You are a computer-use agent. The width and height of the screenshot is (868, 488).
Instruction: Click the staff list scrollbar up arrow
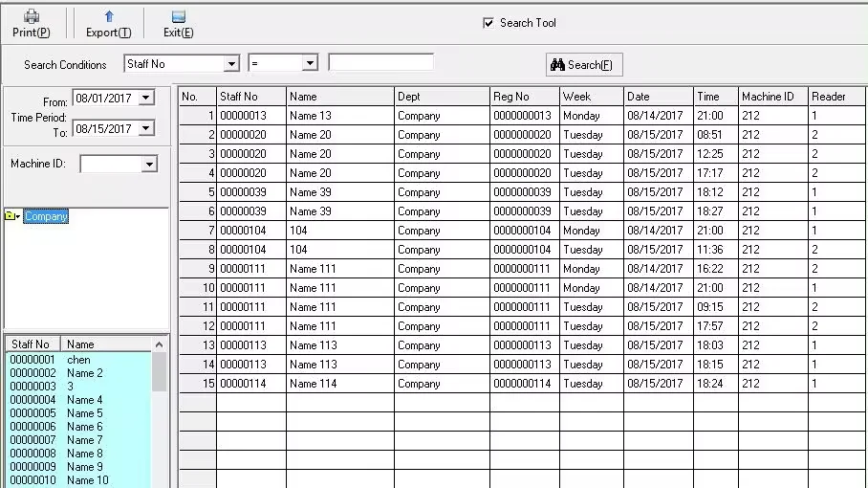[x=160, y=344]
